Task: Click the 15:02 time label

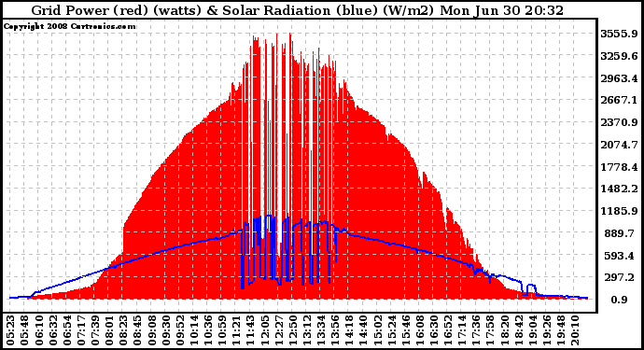Action: 377,330
